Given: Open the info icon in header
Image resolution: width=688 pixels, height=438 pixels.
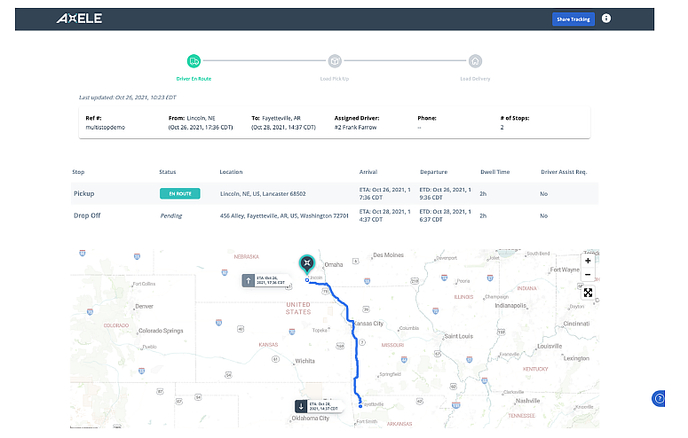Looking at the screenshot, I should [x=606, y=18].
